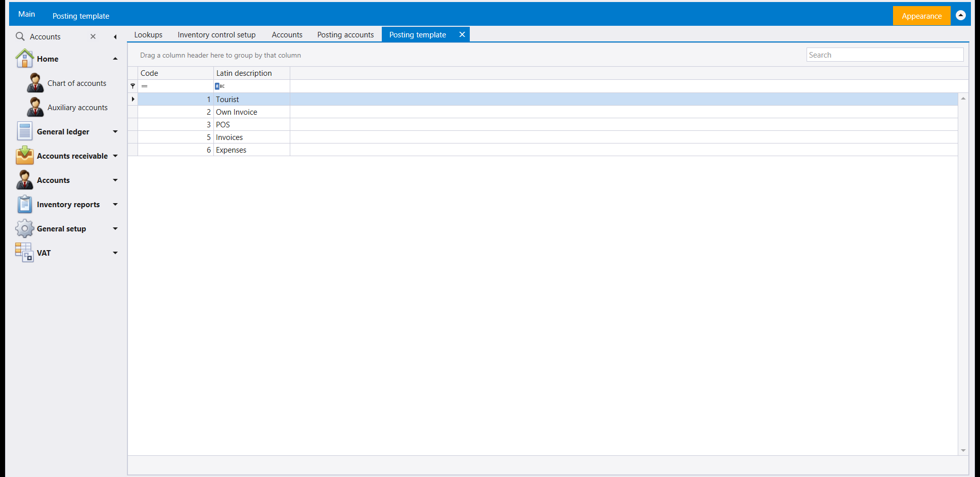This screenshot has height=477, width=980.
Task: Expand the General ledger section
Action: (115, 131)
